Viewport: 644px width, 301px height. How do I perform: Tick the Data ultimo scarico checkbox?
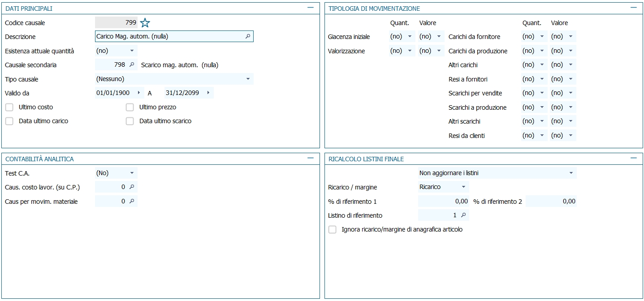coord(130,121)
